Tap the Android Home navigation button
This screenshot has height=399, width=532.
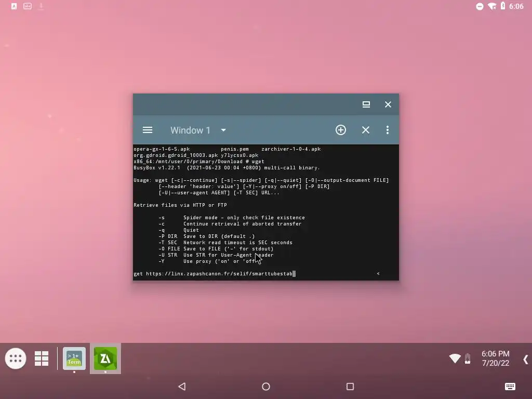tap(266, 387)
